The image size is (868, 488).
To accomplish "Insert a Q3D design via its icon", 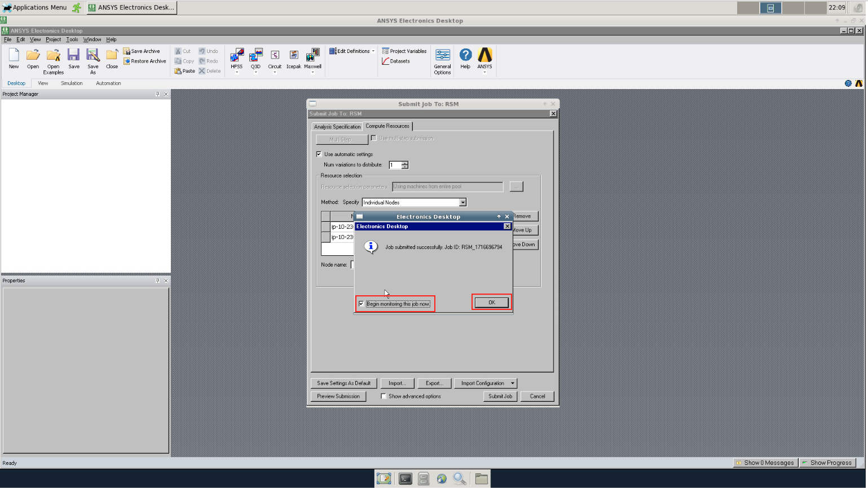I will coord(256,55).
